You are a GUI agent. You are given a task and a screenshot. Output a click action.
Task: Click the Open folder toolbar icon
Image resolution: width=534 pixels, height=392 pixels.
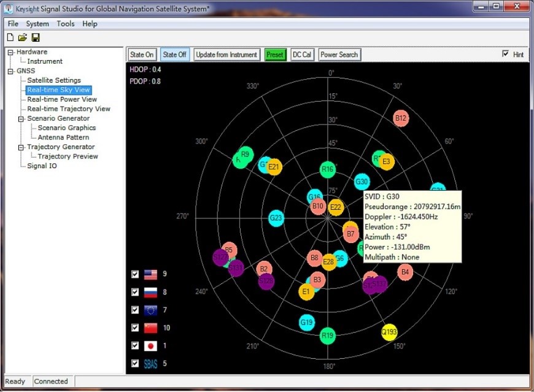[x=23, y=37]
